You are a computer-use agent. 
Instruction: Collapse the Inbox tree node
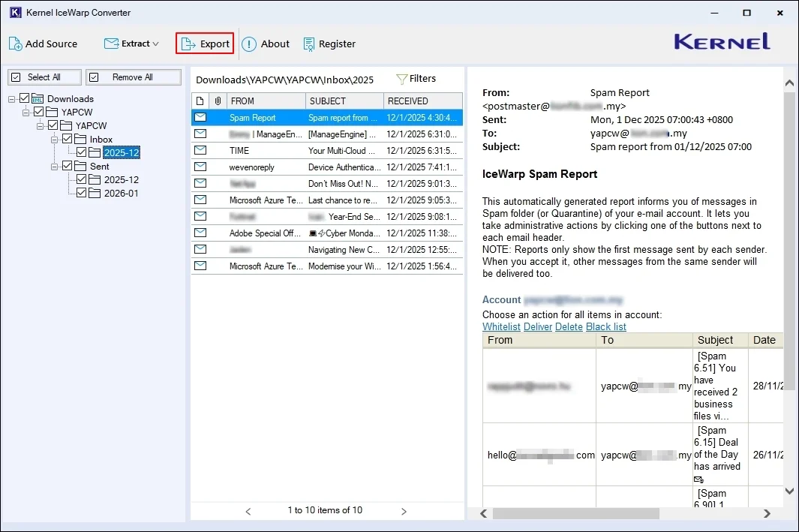pyautogui.click(x=55, y=139)
